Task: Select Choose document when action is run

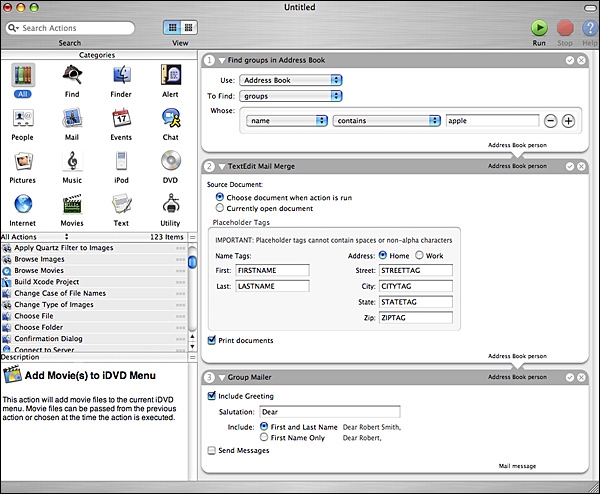Action: click(220, 197)
